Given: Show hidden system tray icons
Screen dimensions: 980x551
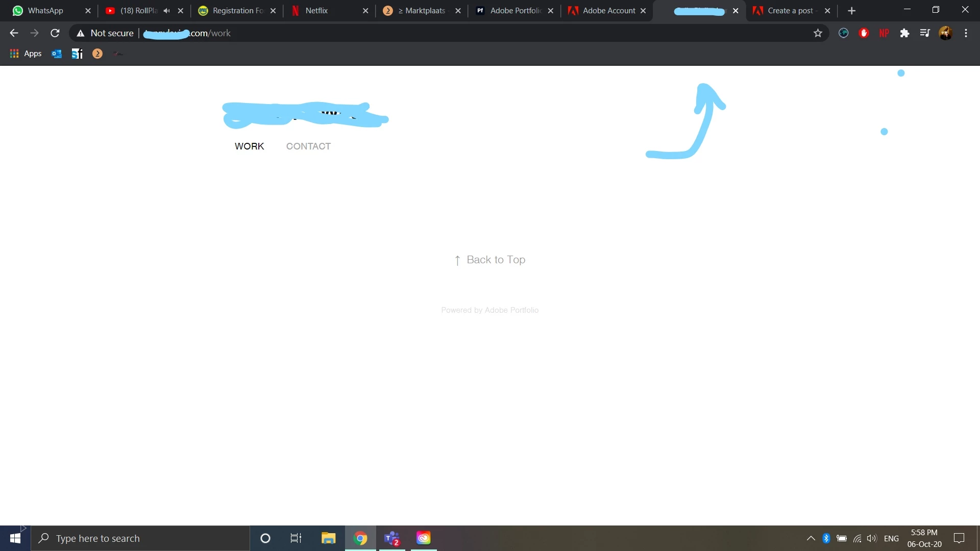Looking at the screenshot, I should 811,538.
